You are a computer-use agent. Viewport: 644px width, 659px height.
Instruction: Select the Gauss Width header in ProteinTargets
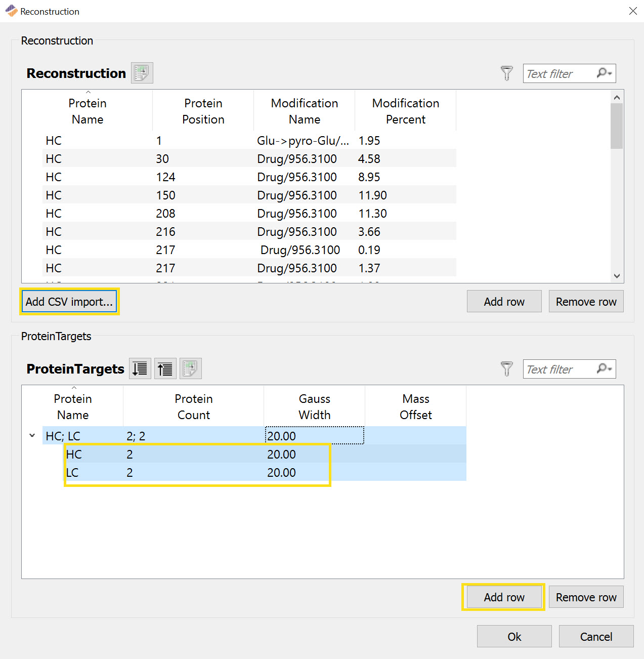pyautogui.click(x=314, y=406)
